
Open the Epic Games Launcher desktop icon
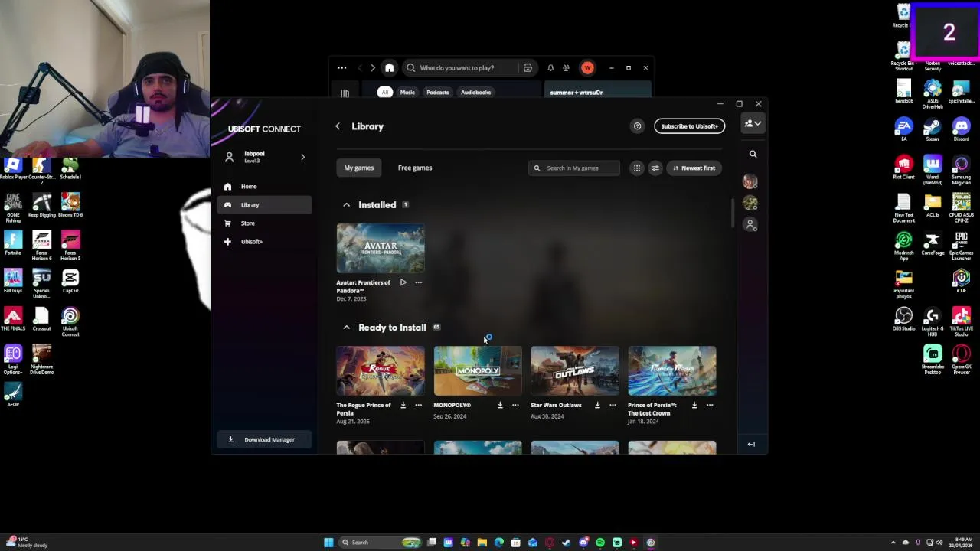962,244
